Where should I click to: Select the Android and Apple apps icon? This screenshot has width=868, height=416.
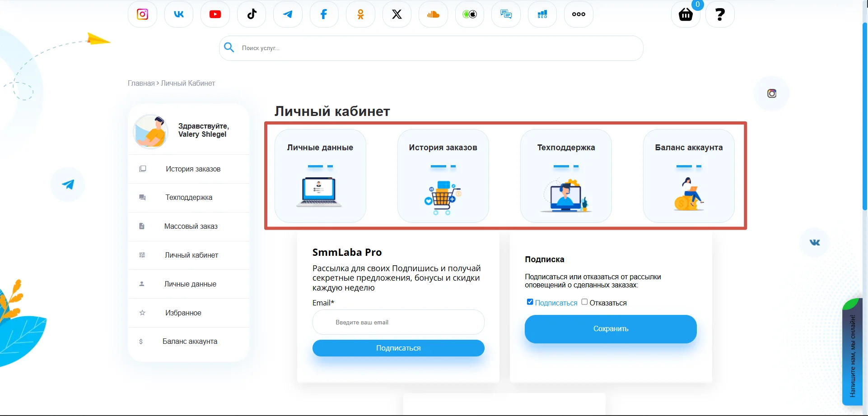470,14
